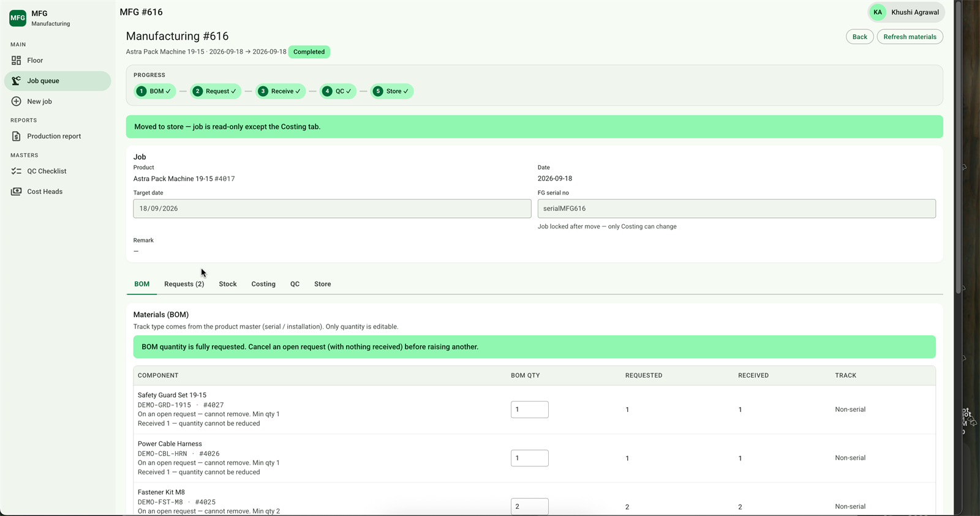980x516 pixels.
Task: Click the BOM progress step 1
Action: [x=155, y=91]
